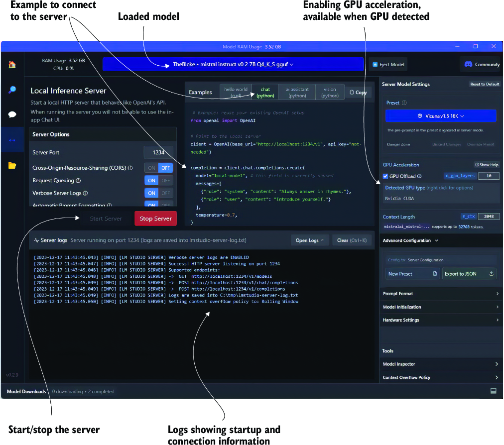Viewport: 504px width, 445px height.
Task: Open the Home page from the sidebar
Action: coord(12,65)
